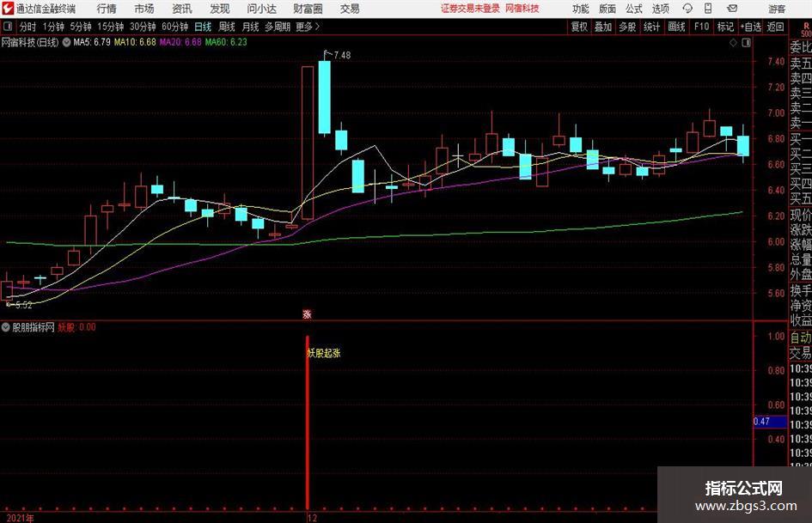The width and height of the screenshot is (812, 523).
Task: Toggle the side panel icon at chart top-right
Action: click(746, 43)
